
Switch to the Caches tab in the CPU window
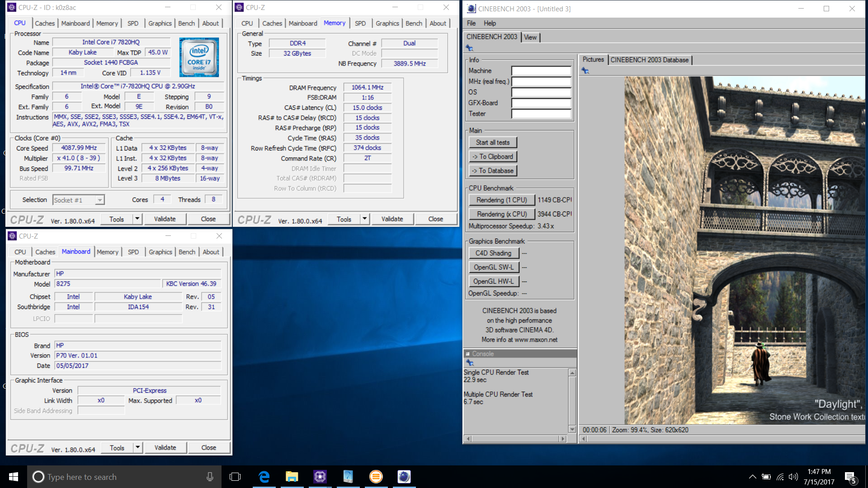click(x=45, y=23)
